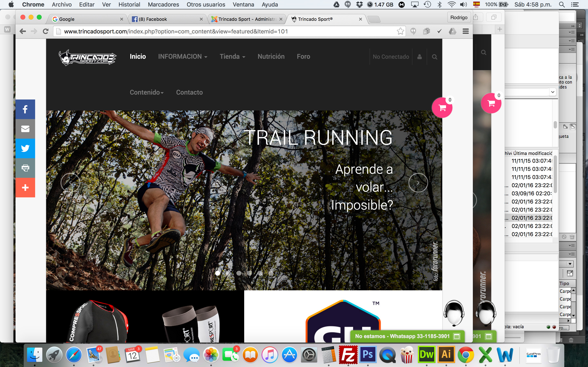
Task: Open more share options with the plus icon
Action: point(25,187)
